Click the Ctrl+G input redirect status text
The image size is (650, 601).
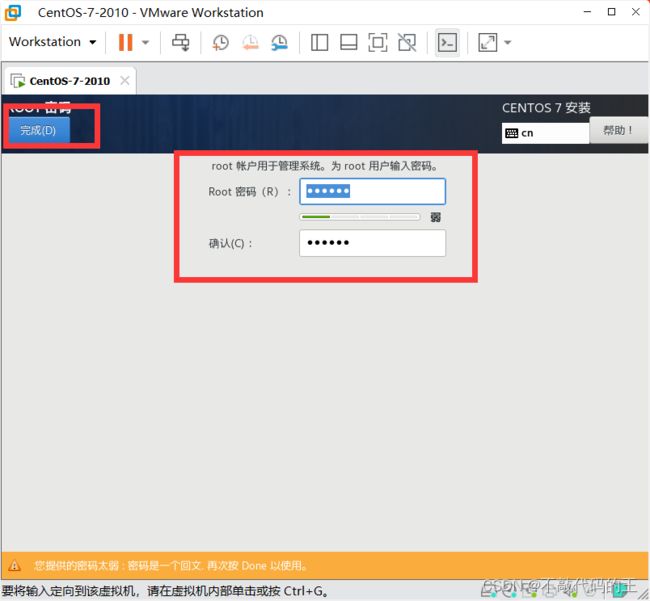pos(165,591)
